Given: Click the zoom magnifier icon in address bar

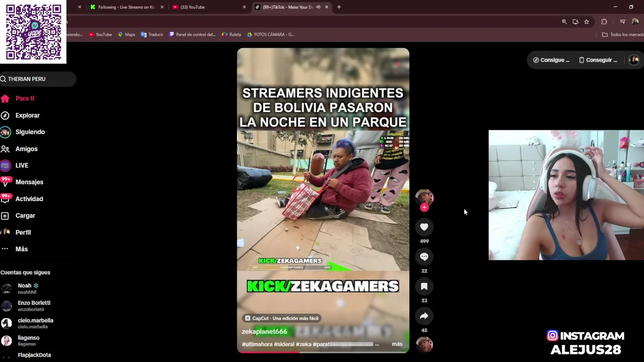Looking at the screenshot, I should pyautogui.click(x=564, y=22).
